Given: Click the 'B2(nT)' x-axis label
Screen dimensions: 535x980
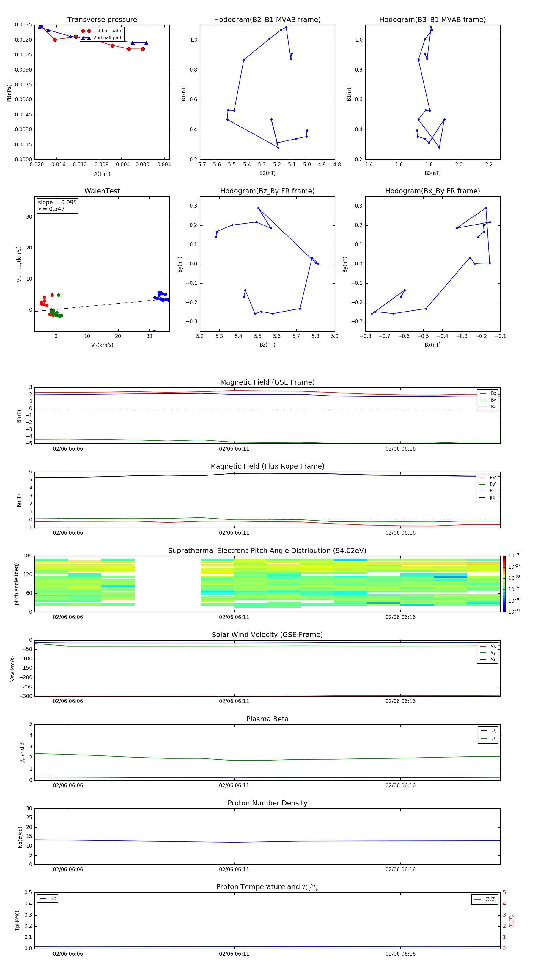Looking at the screenshot, I should coord(267,173).
